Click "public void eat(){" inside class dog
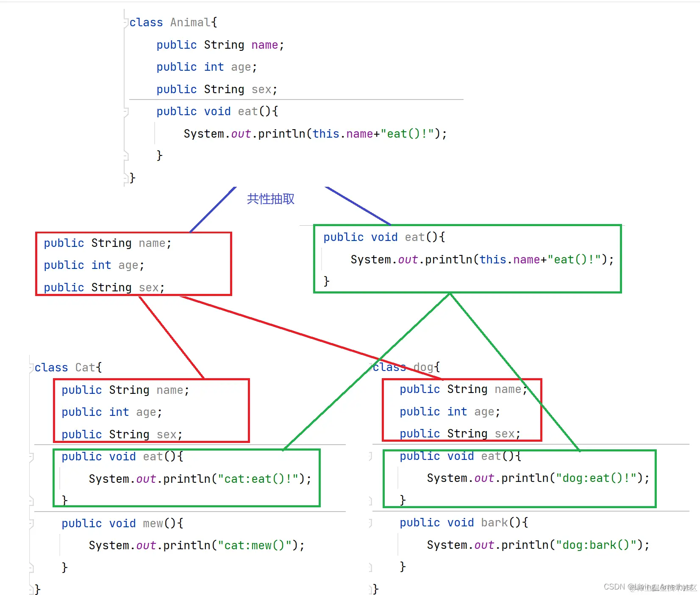Viewport: 700px width, 595px height. tap(461, 456)
